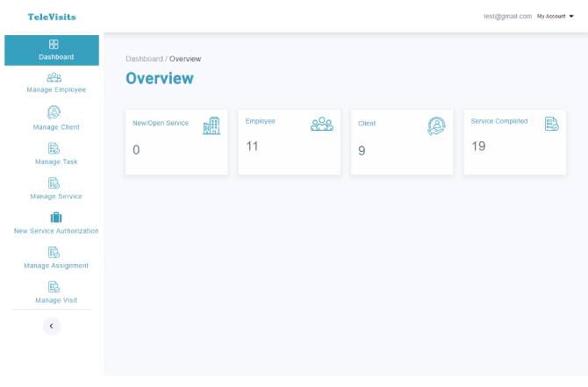Click the Client count 9
The image size is (588, 387).
click(362, 151)
